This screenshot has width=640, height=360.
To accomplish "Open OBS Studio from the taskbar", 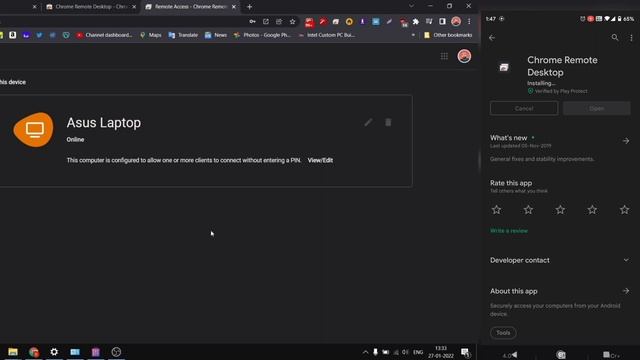I will [x=116, y=352].
